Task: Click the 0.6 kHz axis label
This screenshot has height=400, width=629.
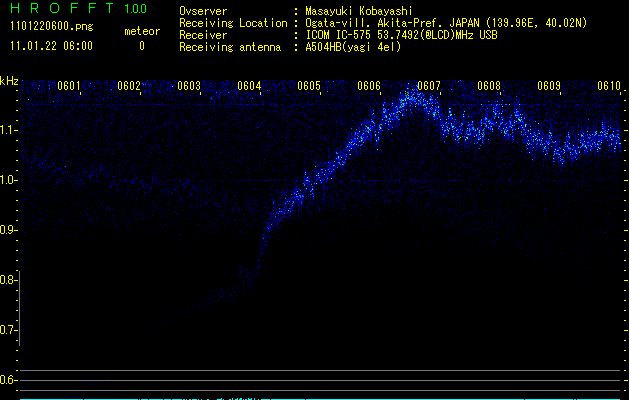Action: (x=7, y=380)
